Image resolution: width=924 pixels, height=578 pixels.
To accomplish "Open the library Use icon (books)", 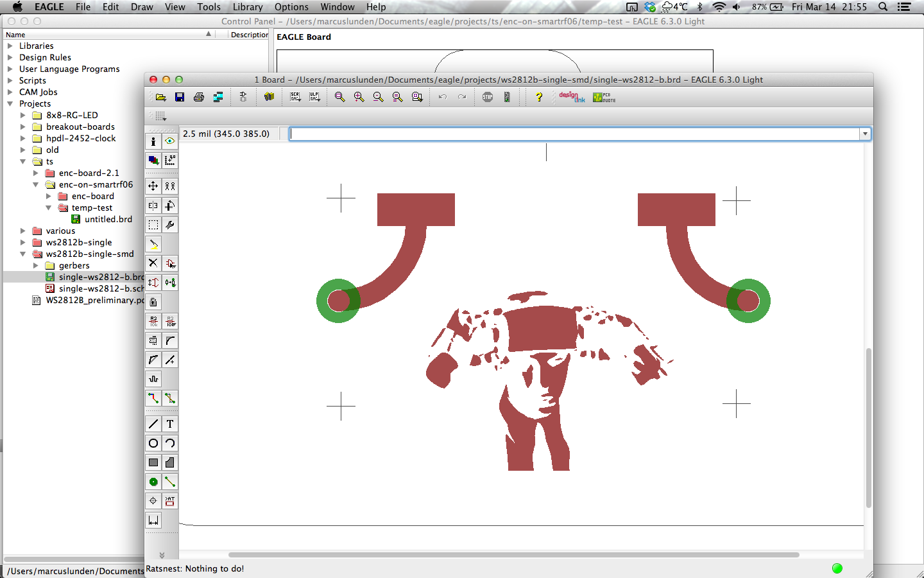I will click(269, 97).
